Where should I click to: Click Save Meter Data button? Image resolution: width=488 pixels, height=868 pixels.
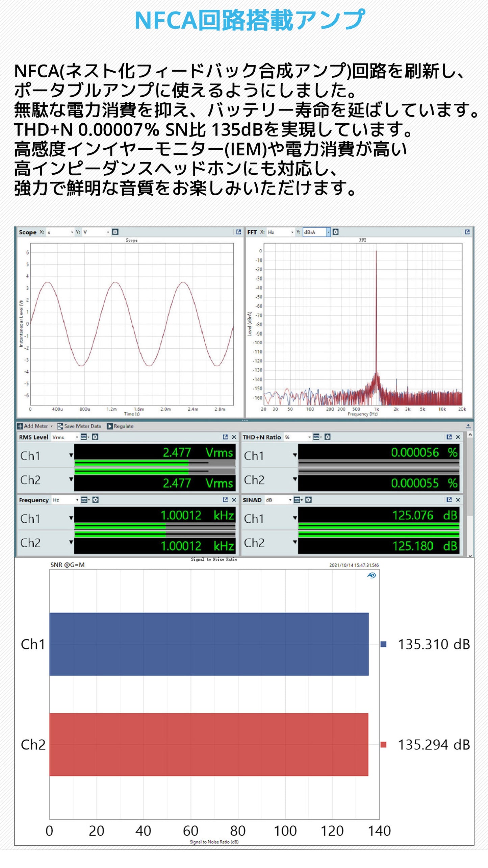(79, 426)
